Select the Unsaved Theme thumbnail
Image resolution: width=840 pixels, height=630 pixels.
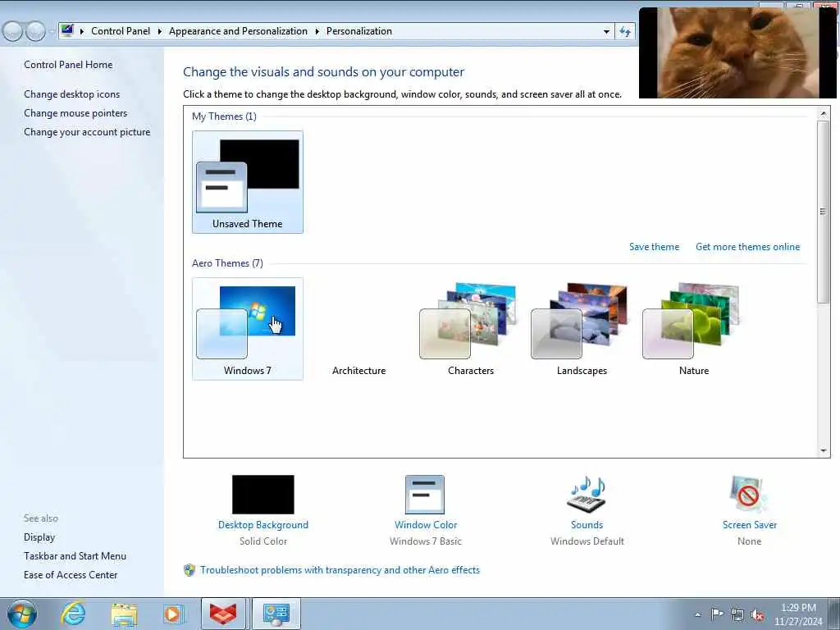248,182
